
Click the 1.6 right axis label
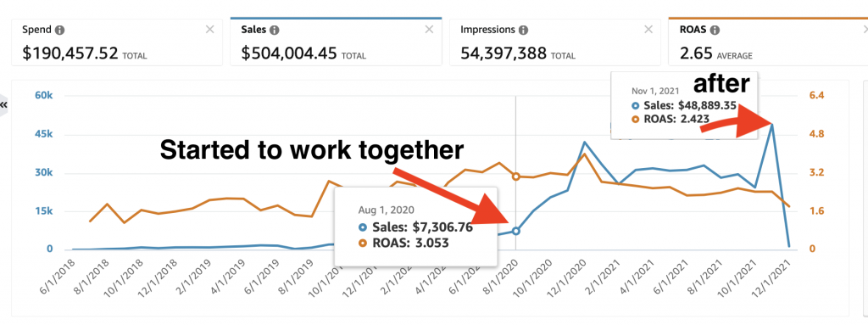click(x=817, y=210)
